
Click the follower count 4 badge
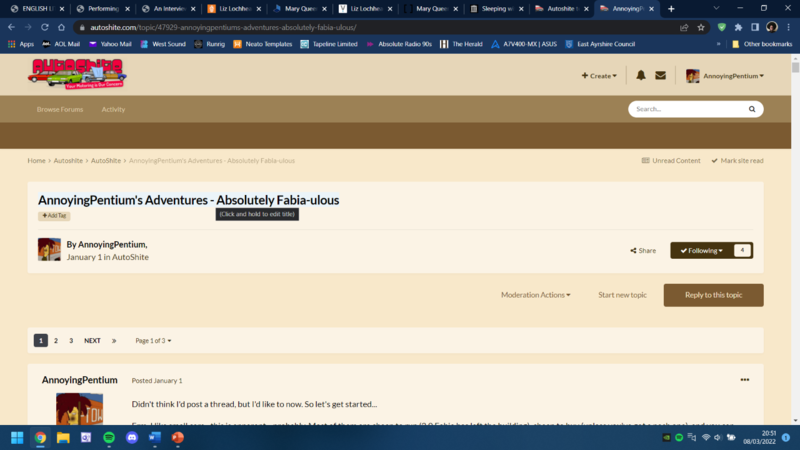pyautogui.click(x=742, y=251)
